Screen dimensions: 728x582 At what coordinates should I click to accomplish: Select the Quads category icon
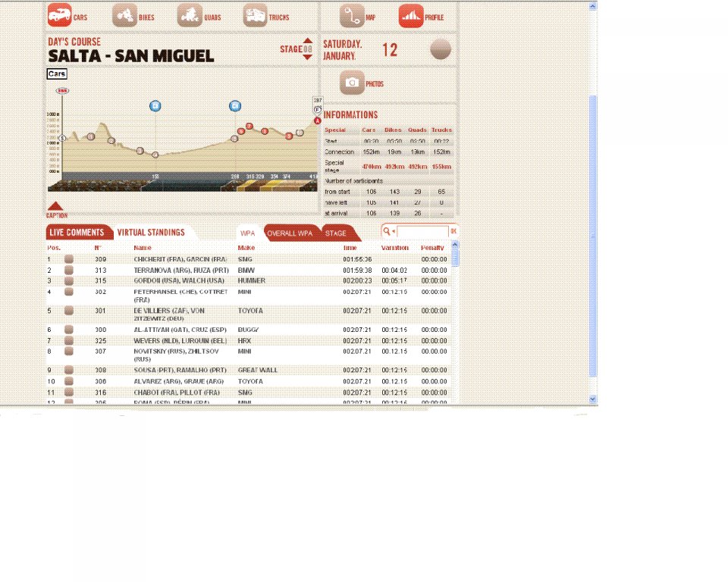coord(190,15)
